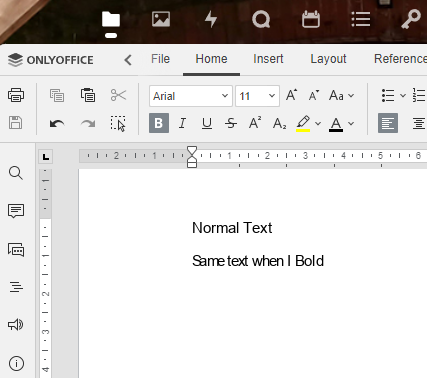Switch to the Layout tab
The height and width of the screenshot is (378, 427).
[328, 59]
